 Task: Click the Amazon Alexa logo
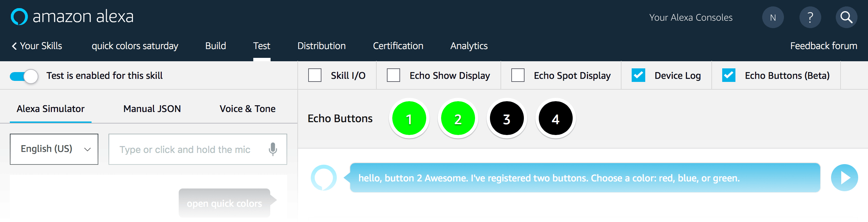click(x=72, y=17)
